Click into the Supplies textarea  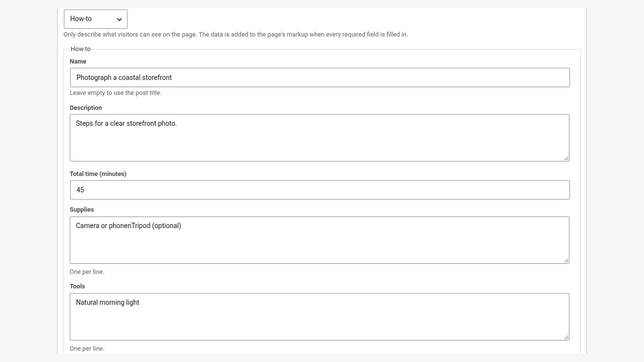[320, 240]
